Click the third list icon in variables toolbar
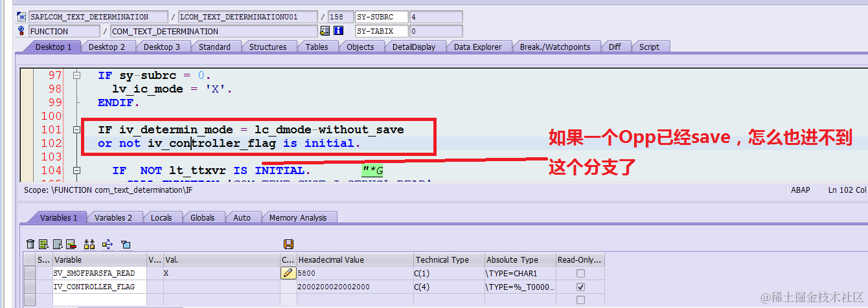868x308 pixels. [x=58, y=244]
